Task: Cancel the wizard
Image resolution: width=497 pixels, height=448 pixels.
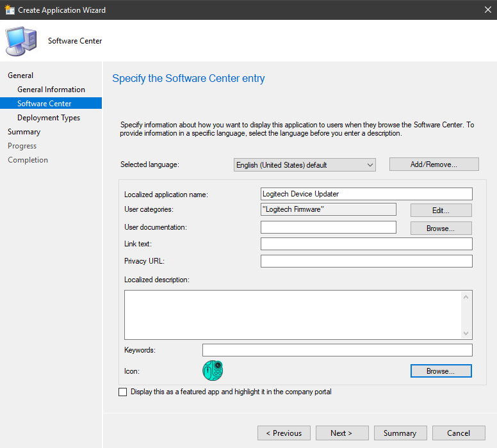Action: [x=459, y=433]
